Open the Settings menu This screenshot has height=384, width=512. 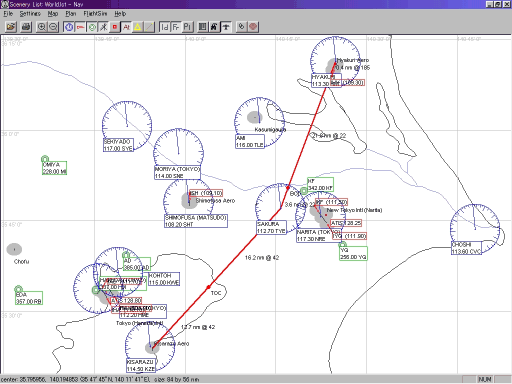[30, 14]
